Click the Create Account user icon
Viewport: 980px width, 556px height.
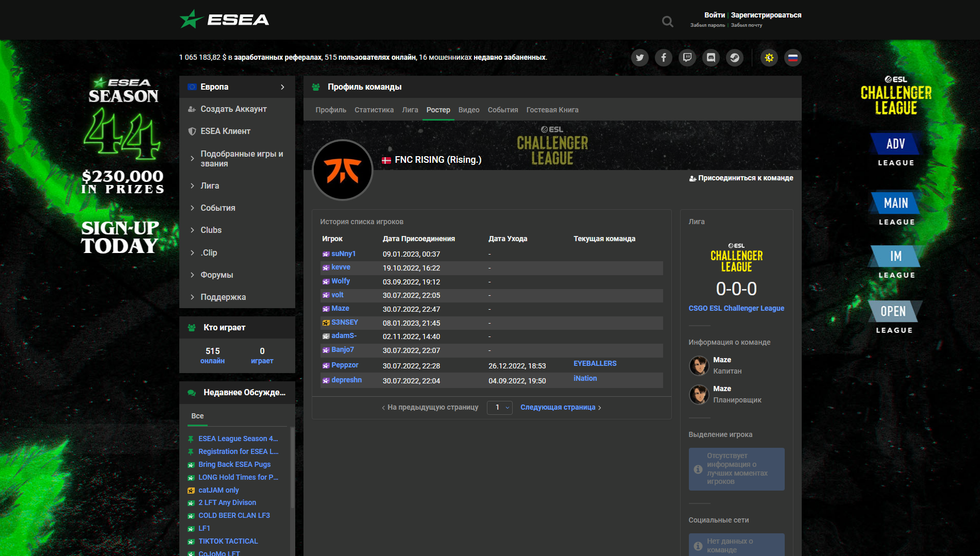click(x=192, y=109)
